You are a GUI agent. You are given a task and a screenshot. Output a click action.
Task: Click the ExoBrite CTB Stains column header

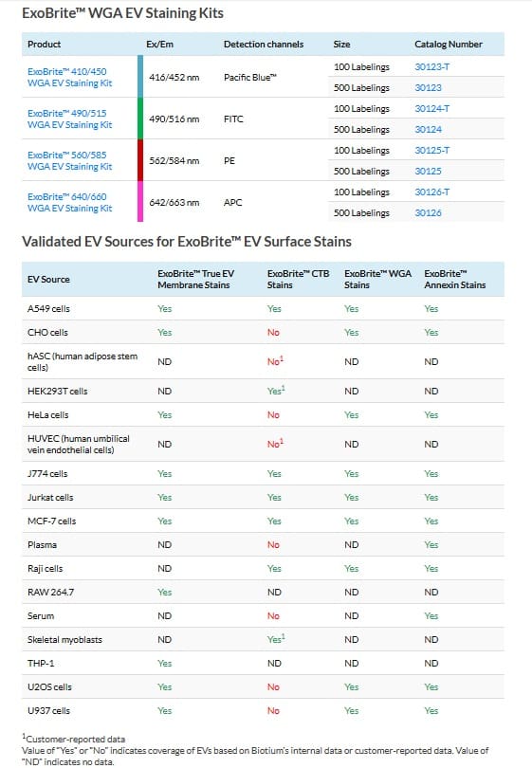click(x=298, y=279)
